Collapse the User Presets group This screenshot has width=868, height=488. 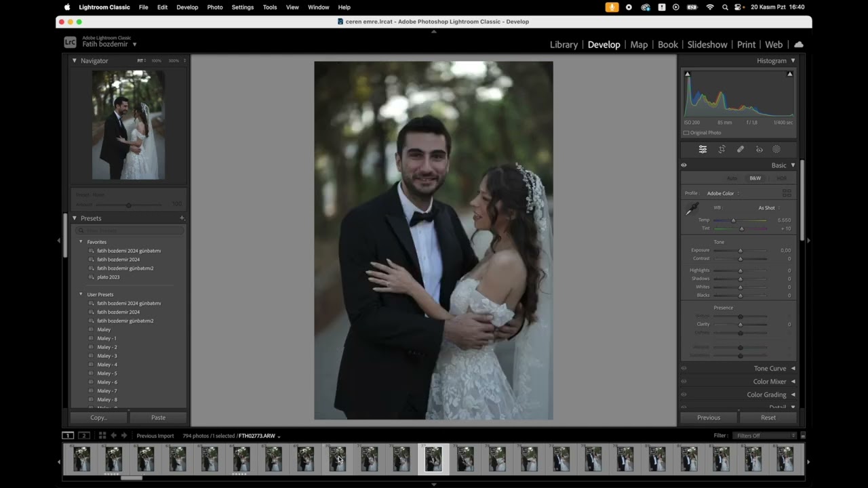coord(81,295)
